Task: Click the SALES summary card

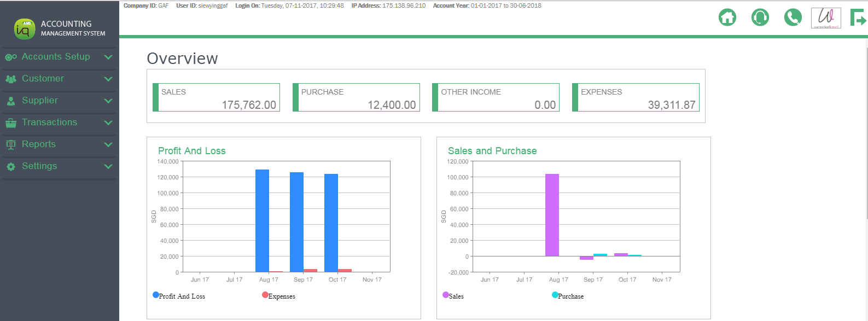Action: (217, 97)
